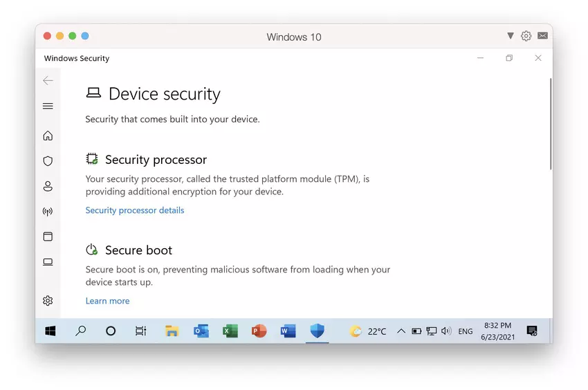The height and width of the screenshot is (390, 588).
Task: Open the Settings gear in sidebar
Action: point(48,301)
